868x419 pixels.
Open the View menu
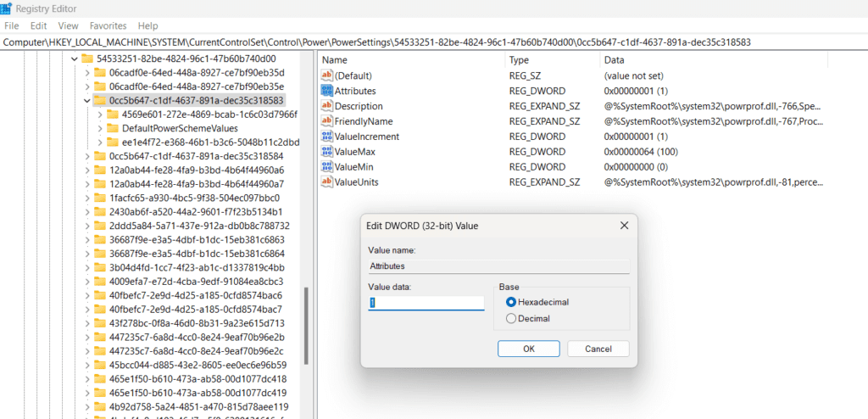[68, 25]
